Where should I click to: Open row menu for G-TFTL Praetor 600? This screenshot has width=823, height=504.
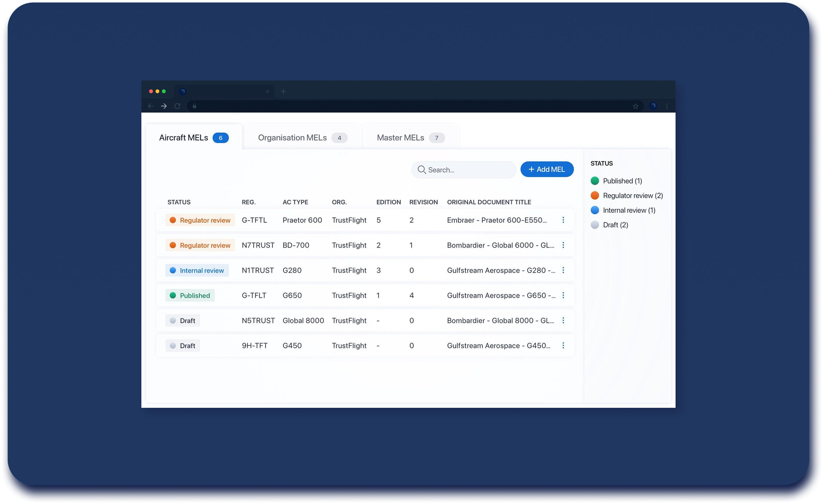click(x=563, y=220)
